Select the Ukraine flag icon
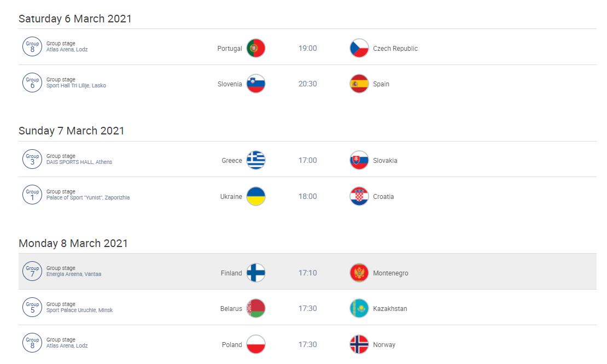This screenshot has height=364, width=607. [x=256, y=197]
